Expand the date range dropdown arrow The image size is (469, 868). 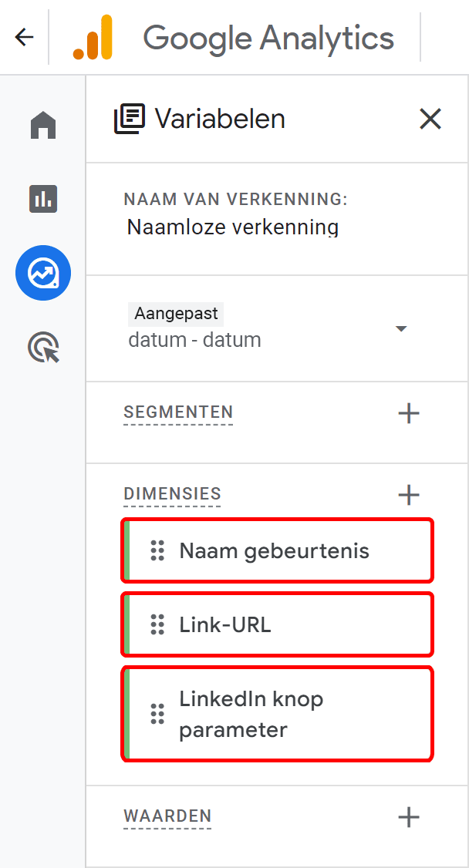[400, 329]
